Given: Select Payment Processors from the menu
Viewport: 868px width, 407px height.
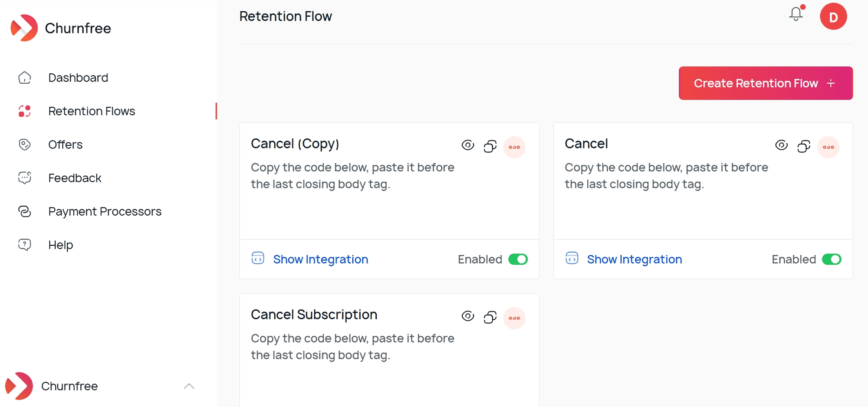Looking at the screenshot, I should (x=104, y=211).
